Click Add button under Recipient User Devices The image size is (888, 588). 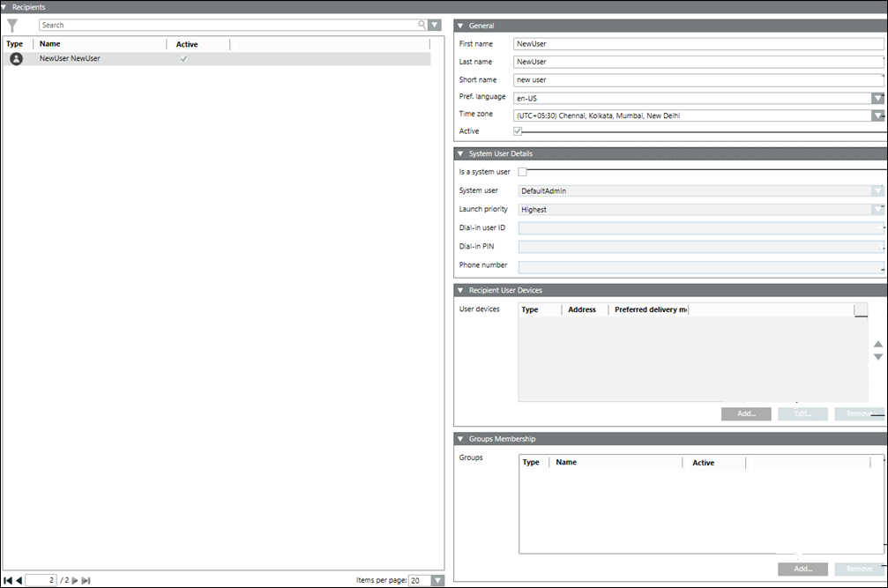[746, 413]
